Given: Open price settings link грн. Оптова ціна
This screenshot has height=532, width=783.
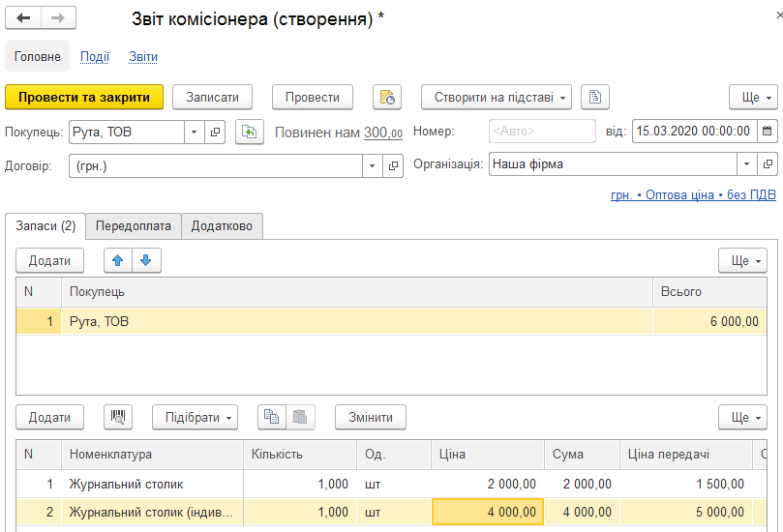Looking at the screenshot, I should (x=693, y=194).
